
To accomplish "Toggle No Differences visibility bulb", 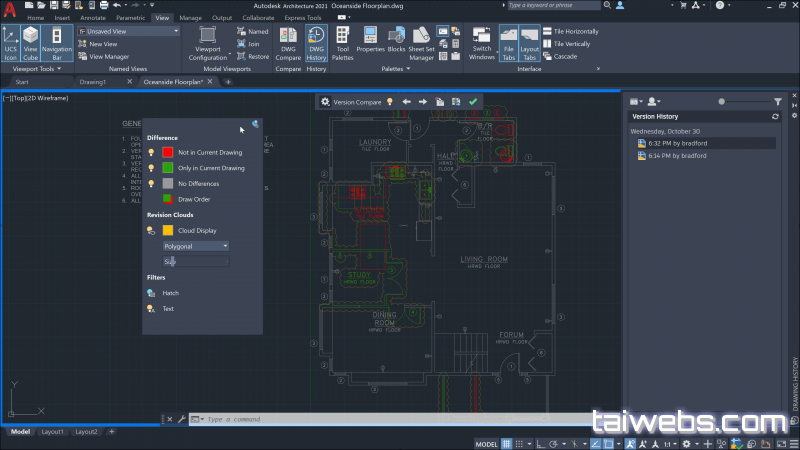I will [151, 184].
